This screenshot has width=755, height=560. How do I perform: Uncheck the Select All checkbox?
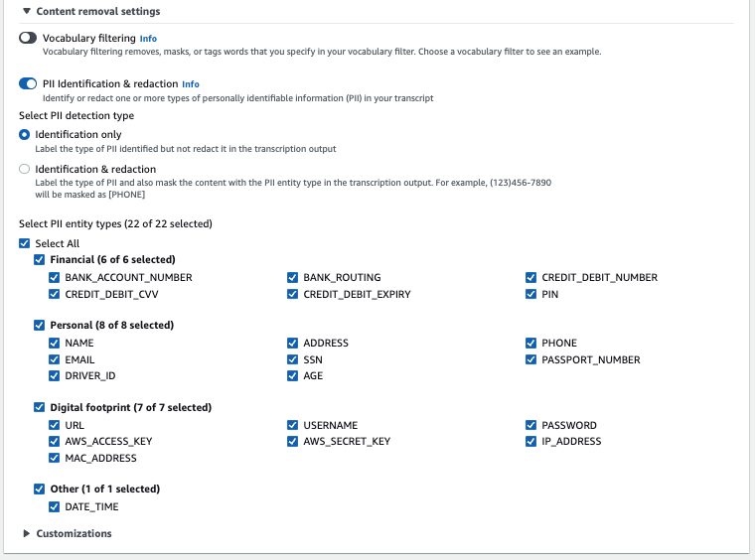25,243
